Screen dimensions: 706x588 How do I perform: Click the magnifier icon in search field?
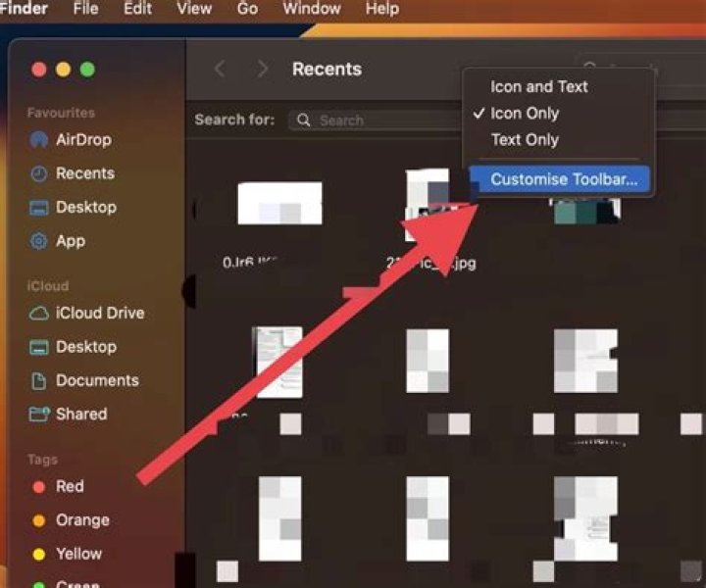(x=303, y=121)
